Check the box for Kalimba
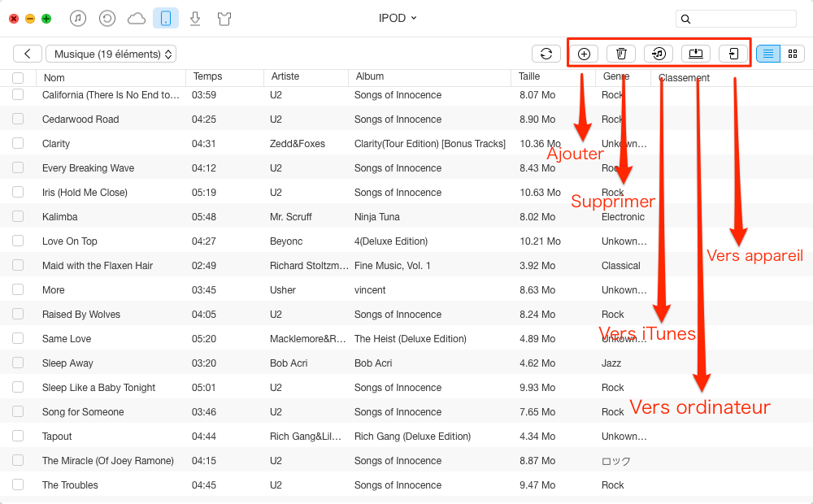The width and height of the screenshot is (813, 504). coord(18,216)
